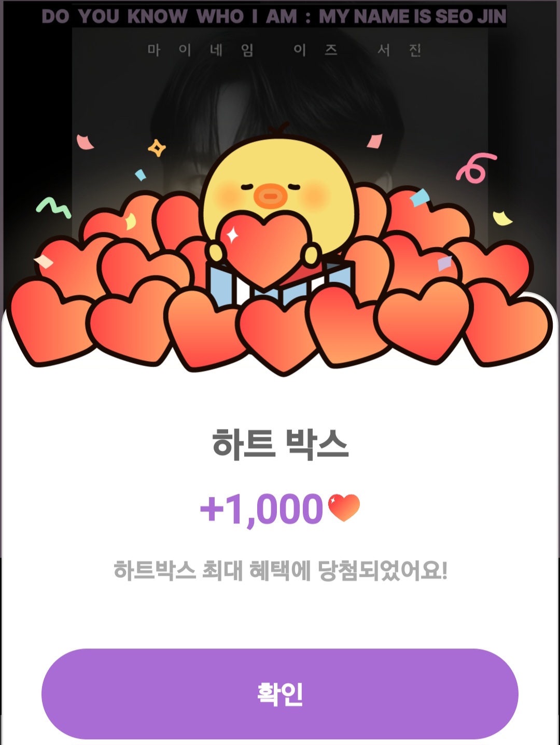The height and width of the screenshot is (745, 560).
Task: Tap the +1,000 reward amount
Action: 262,508
